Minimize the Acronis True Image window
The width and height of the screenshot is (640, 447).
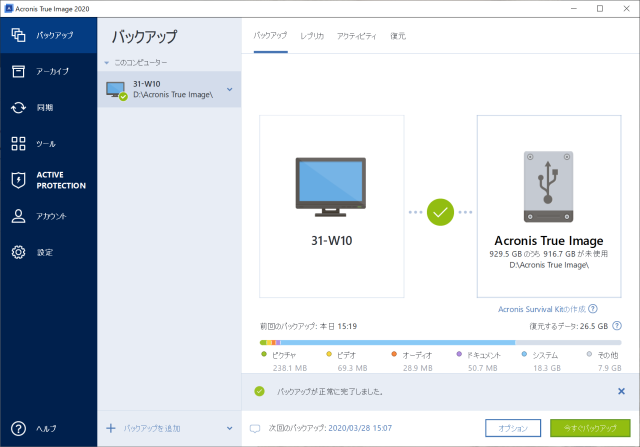573,9
